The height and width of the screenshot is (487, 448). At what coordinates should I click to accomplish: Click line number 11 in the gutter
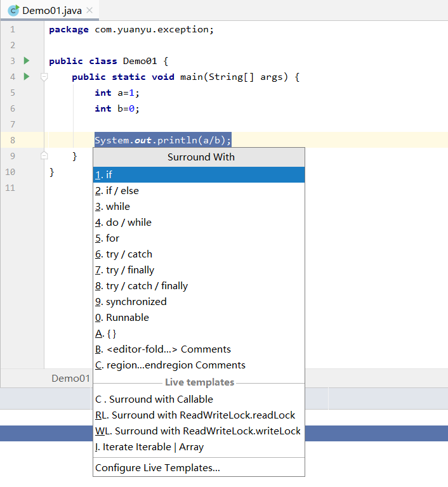(x=10, y=188)
